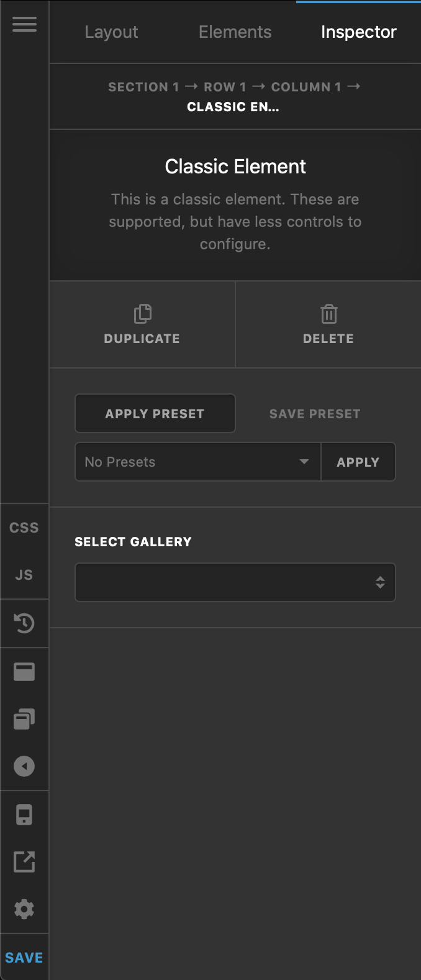Screen dimensions: 421x980
Task: Open the Select Gallery dropdown
Action: [x=235, y=582]
